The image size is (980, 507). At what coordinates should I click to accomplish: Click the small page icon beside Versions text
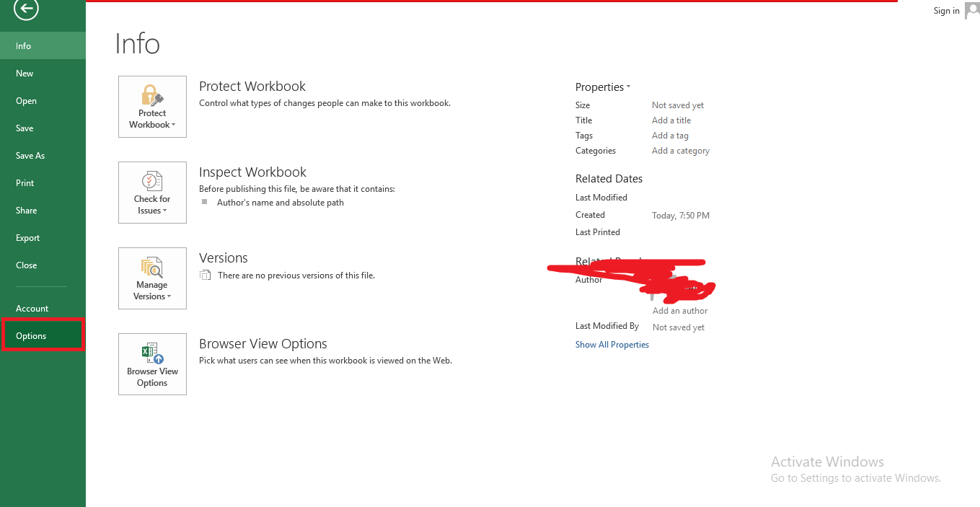click(205, 275)
